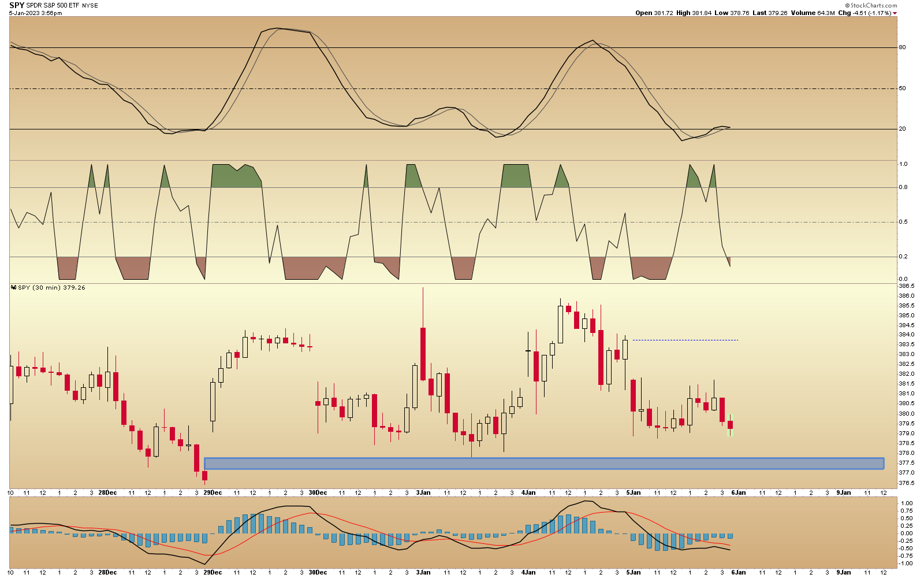Click the 0.75 label on MACD axis
The image size is (924, 578).
pos(907,511)
